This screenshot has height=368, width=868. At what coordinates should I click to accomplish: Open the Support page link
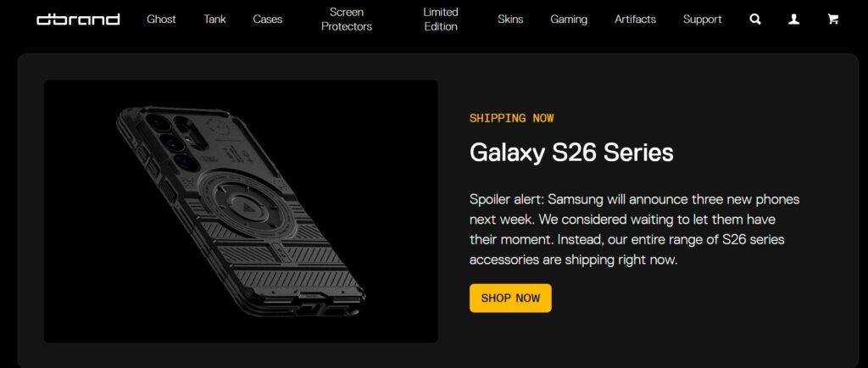click(x=703, y=19)
